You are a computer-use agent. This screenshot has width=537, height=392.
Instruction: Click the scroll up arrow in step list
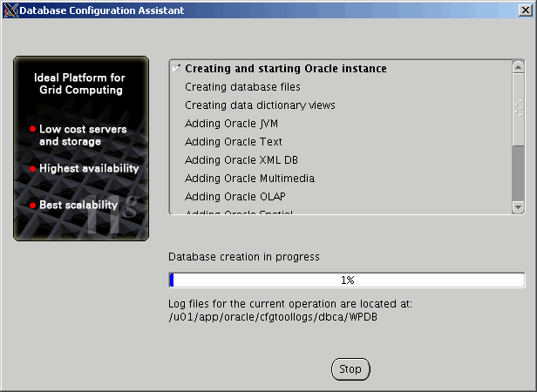click(518, 67)
